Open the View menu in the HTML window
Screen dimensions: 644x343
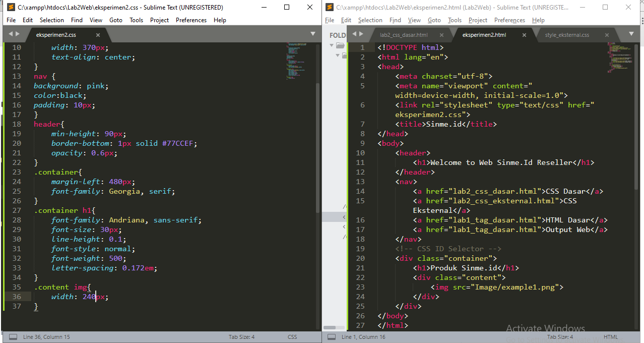pos(414,20)
